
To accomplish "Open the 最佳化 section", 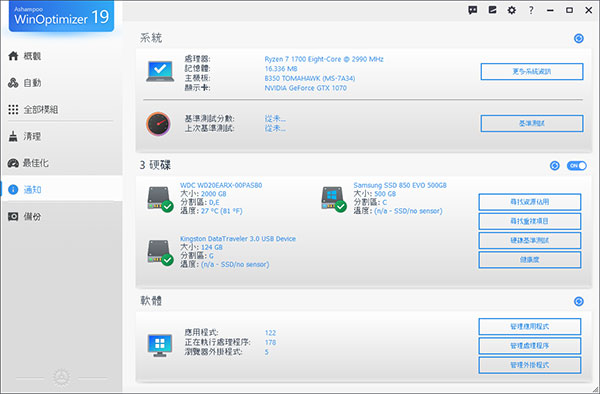I will 61,163.
